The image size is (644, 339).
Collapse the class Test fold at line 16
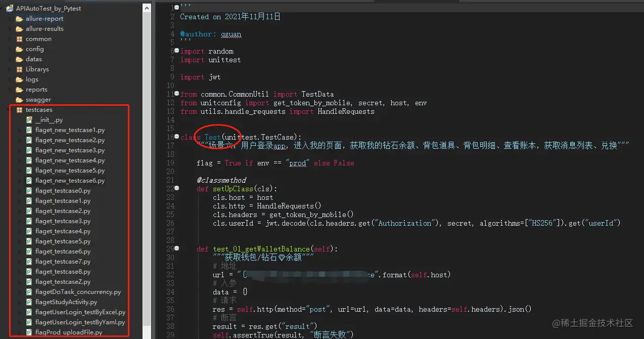176,137
